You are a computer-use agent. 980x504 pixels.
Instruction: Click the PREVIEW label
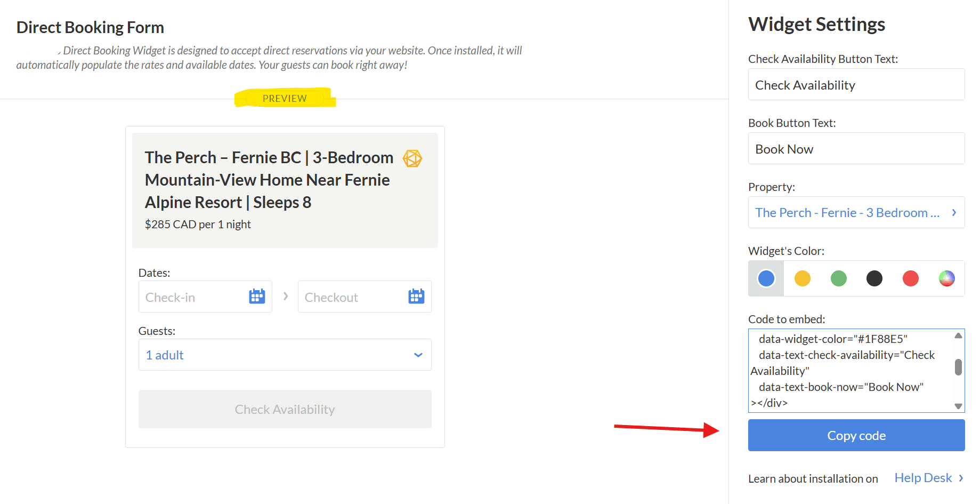pyautogui.click(x=285, y=98)
